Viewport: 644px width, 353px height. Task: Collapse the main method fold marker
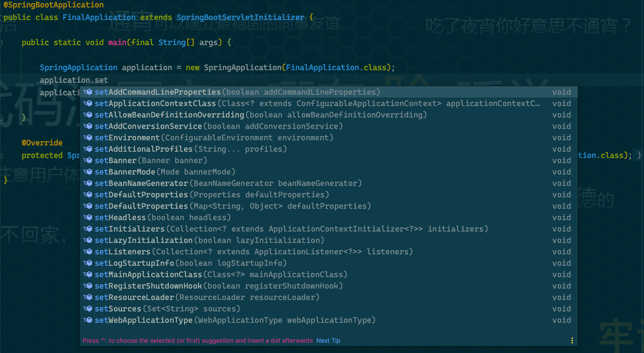[x=1, y=43]
